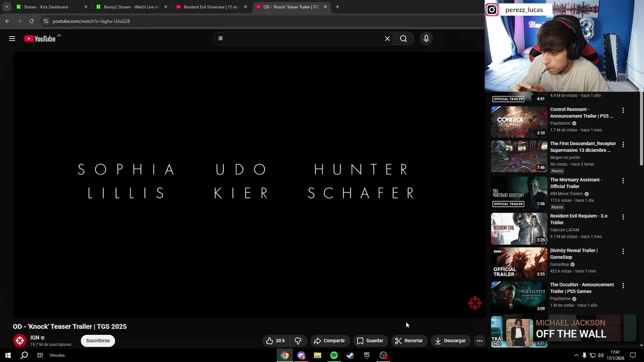Screen dimensions: 644x362
Task: Close the Resident Evil Showcase tab
Action: 246,7
